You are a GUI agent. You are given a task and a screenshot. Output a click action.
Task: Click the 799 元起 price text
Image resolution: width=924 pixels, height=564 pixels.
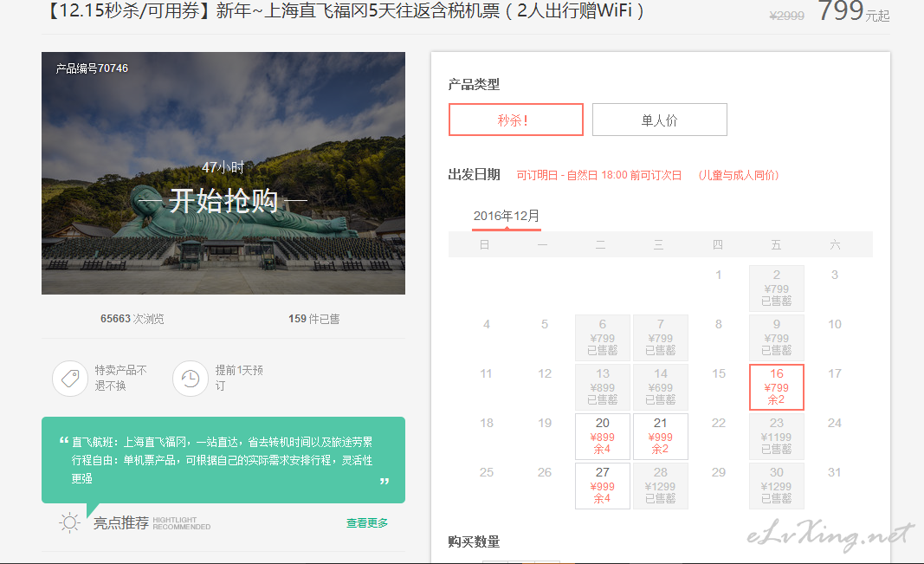click(x=853, y=11)
